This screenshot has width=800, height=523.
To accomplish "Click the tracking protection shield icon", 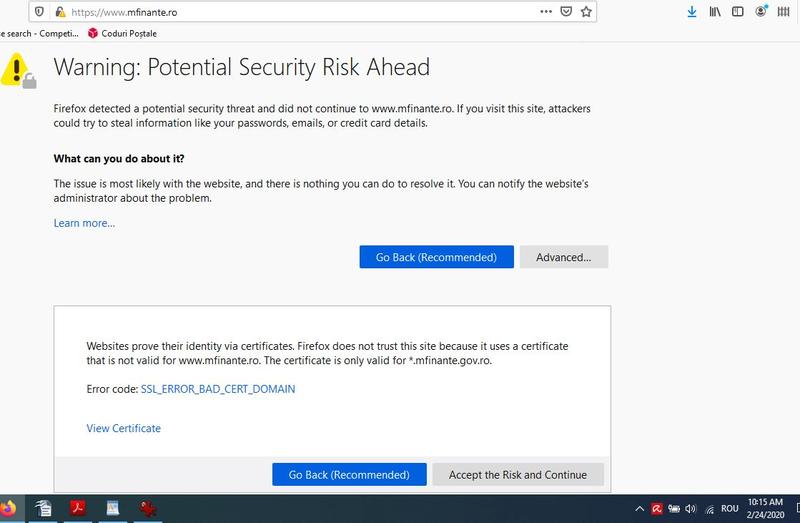I will pyautogui.click(x=39, y=12).
